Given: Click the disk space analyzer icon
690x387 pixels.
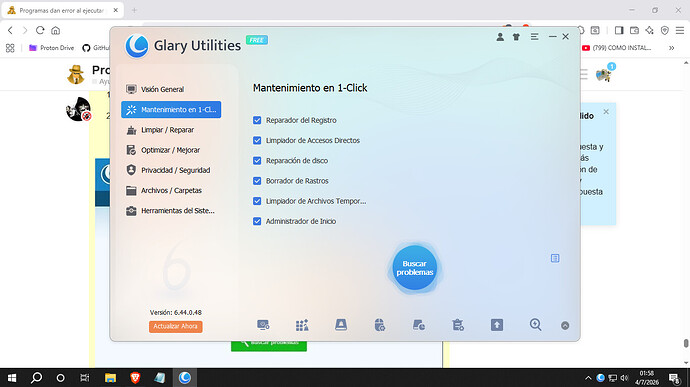Looking at the screenshot, I should pyautogui.click(x=418, y=325).
